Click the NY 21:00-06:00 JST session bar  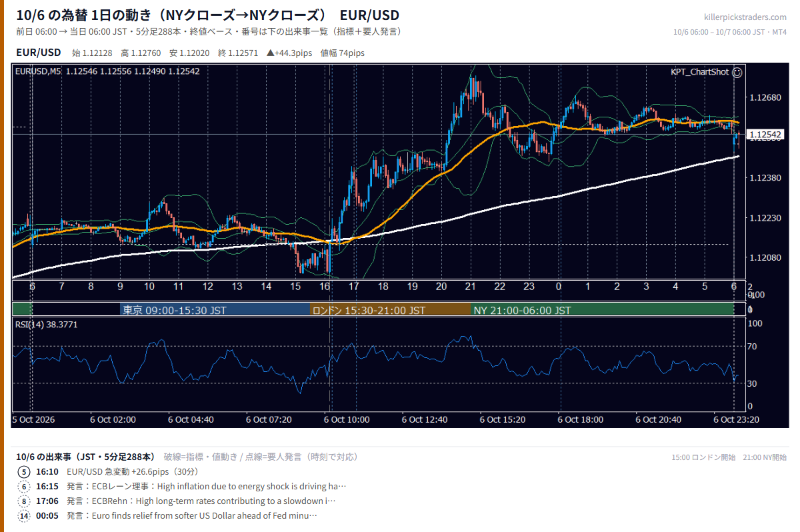point(602,310)
